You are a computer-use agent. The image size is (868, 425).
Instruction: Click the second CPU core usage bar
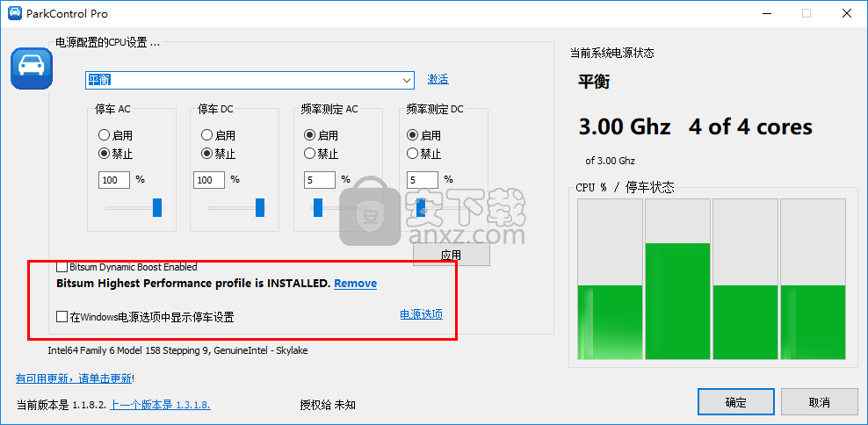tap(677, 279)
